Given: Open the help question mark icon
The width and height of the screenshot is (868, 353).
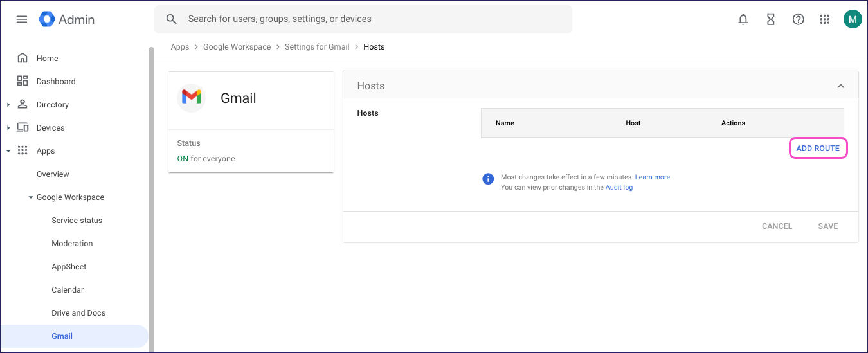Looking at the screenshot, I should [798, 19].
